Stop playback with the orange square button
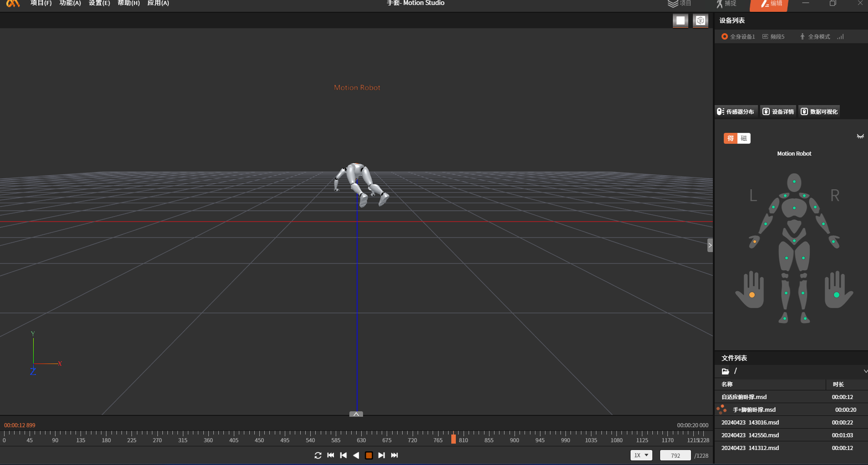The width and height of the screenshot is (868, 465). point(369,455)
